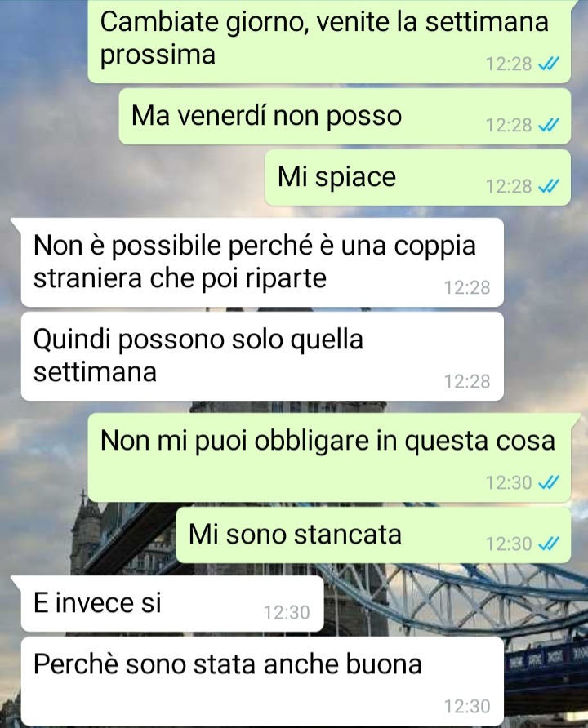This screenshot has height=728, width=588.
Task: Tap the read-receipt ticks on 'Cambiate giorno' message
Action: click(x=548, y=64)
